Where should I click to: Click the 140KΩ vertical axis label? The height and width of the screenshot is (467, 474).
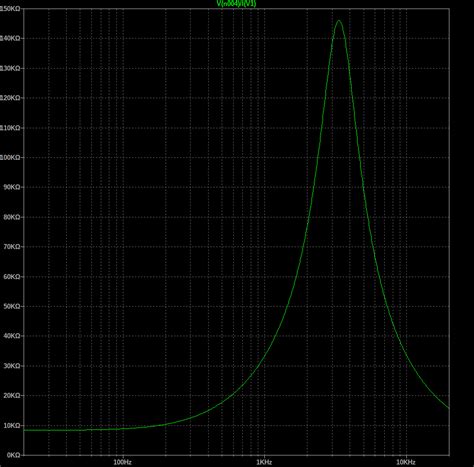click(10, 39)
